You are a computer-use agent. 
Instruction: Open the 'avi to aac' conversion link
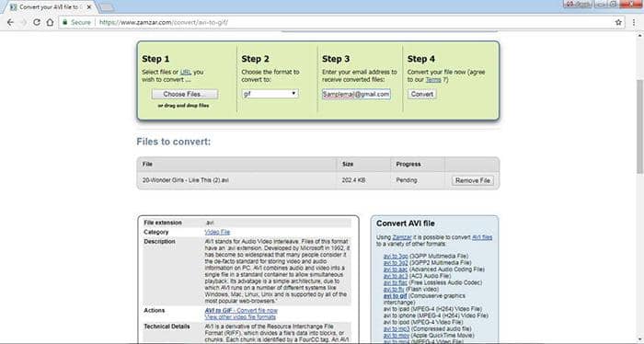pos(396,269)
